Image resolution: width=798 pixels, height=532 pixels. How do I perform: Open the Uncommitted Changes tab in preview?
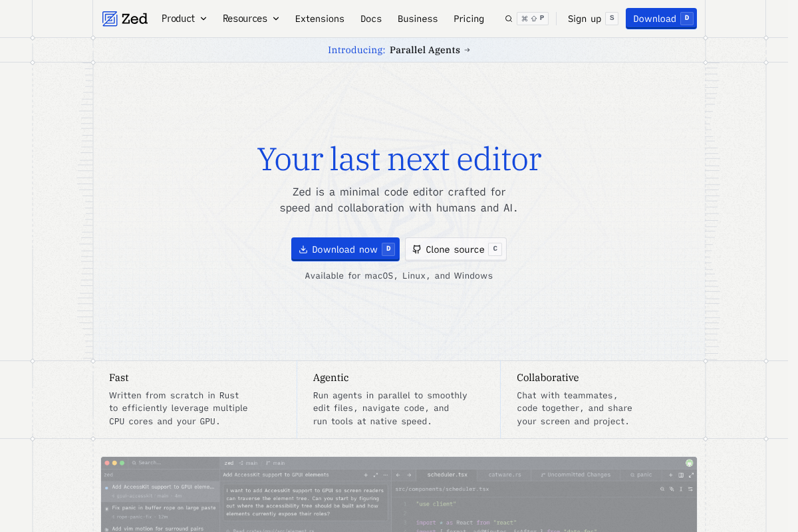(x=576, y=475)
